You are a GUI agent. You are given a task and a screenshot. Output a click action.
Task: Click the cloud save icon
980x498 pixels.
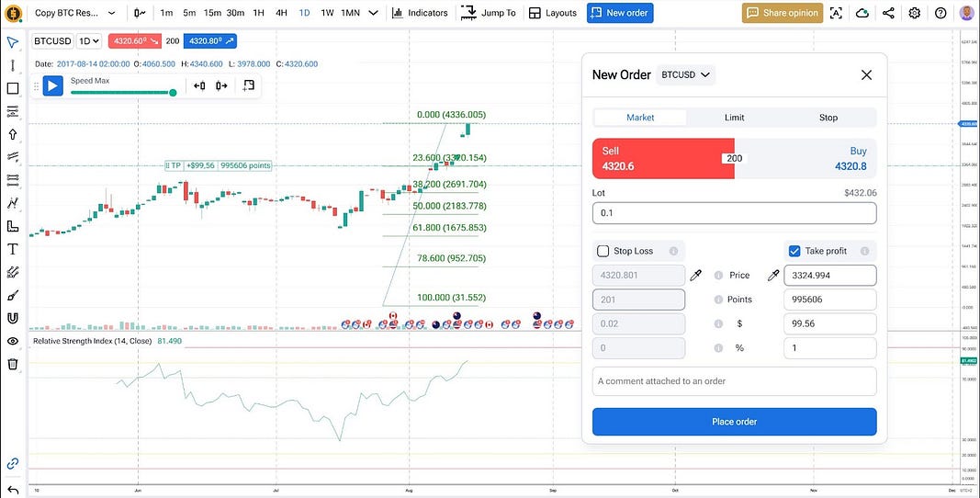click(x=862, y=13)
